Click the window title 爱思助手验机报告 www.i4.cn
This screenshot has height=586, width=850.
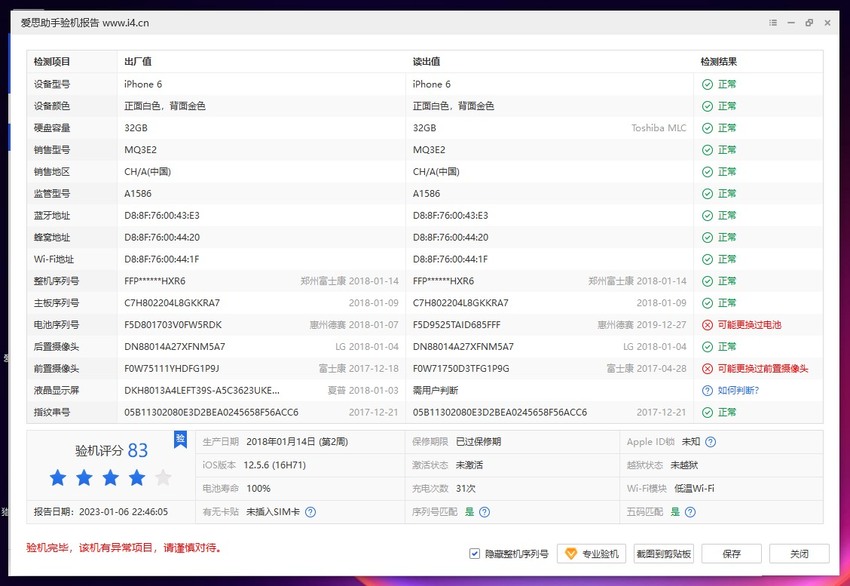coord(85,23)
